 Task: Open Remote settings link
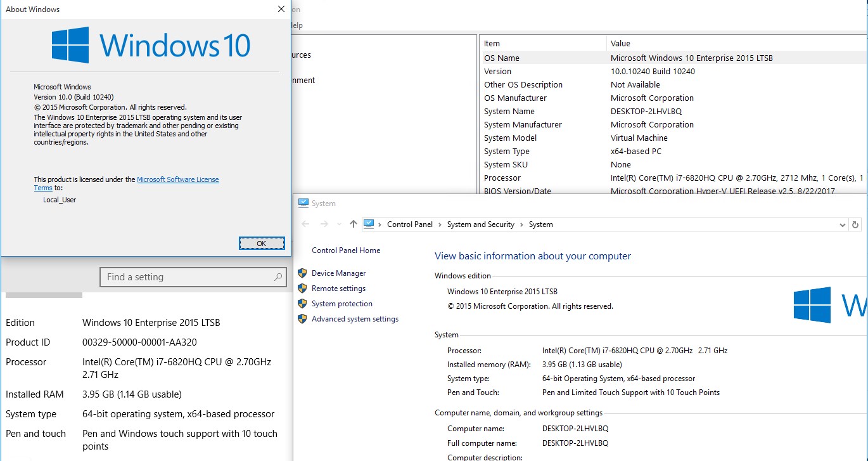338,289
